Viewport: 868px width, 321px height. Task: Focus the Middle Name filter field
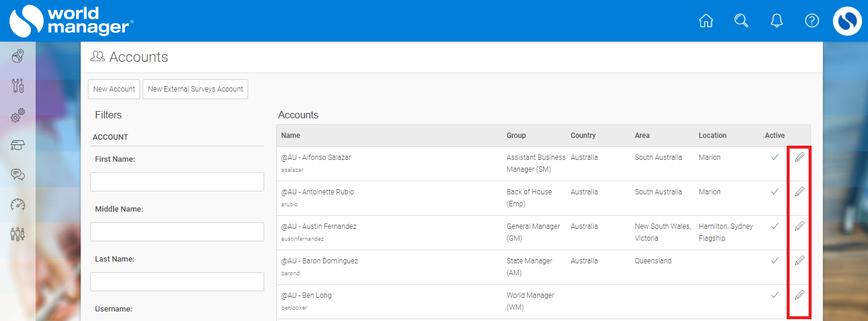(x=177, y=232)
